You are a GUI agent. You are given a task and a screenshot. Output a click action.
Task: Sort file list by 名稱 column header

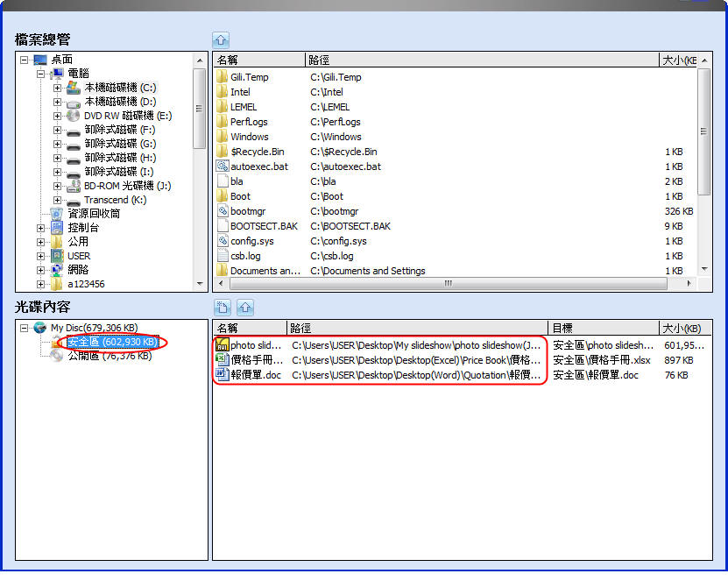click(x=258, y=60)
